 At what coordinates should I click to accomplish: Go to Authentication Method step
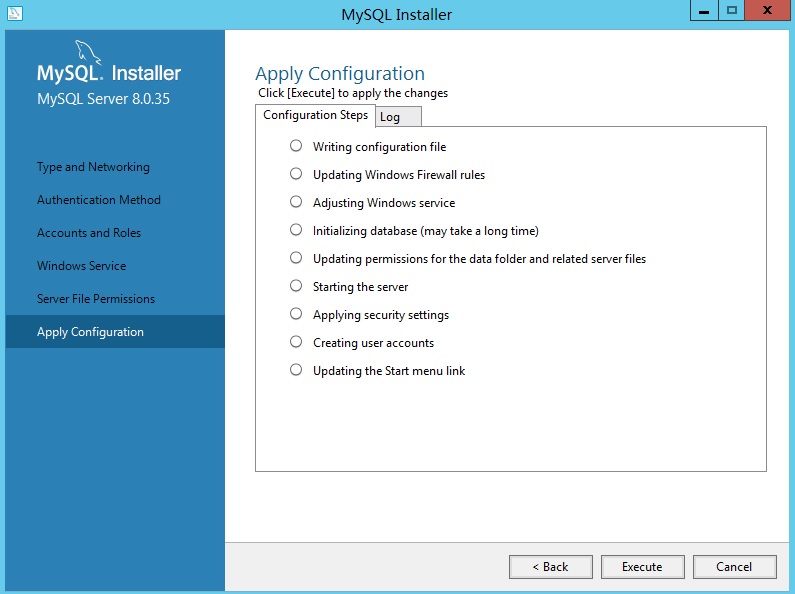coord(99,200)
